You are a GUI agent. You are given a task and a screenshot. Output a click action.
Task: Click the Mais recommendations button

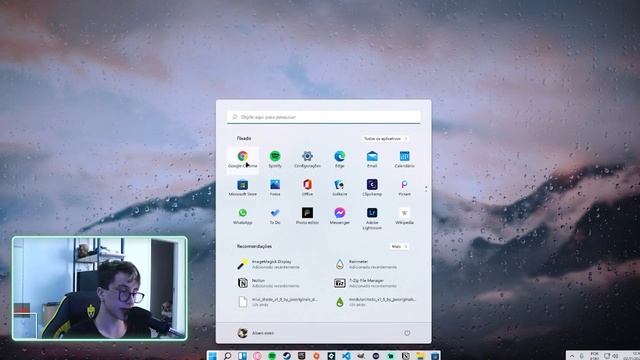[399, 247]
